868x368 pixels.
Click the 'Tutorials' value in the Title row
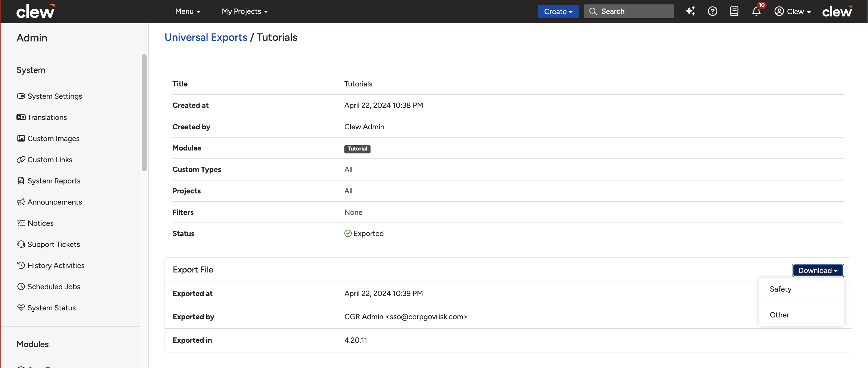pyautogui.click(x=358, y=83)
